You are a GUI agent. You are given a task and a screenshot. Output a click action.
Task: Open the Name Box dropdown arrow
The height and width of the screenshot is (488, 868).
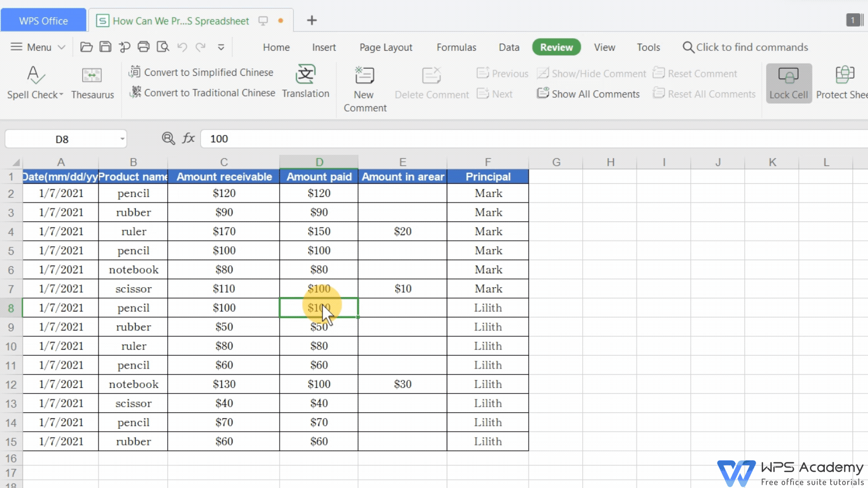122,139
